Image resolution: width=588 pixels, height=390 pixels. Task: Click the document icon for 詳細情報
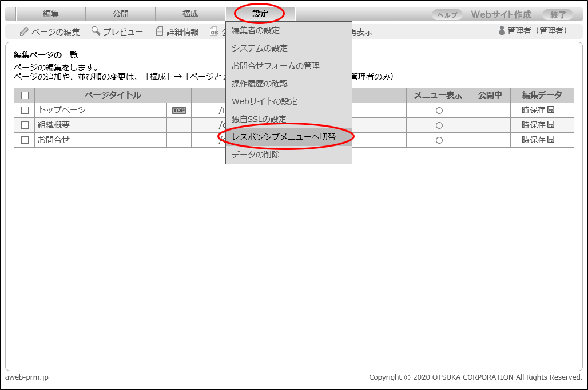tap(160, 31)
